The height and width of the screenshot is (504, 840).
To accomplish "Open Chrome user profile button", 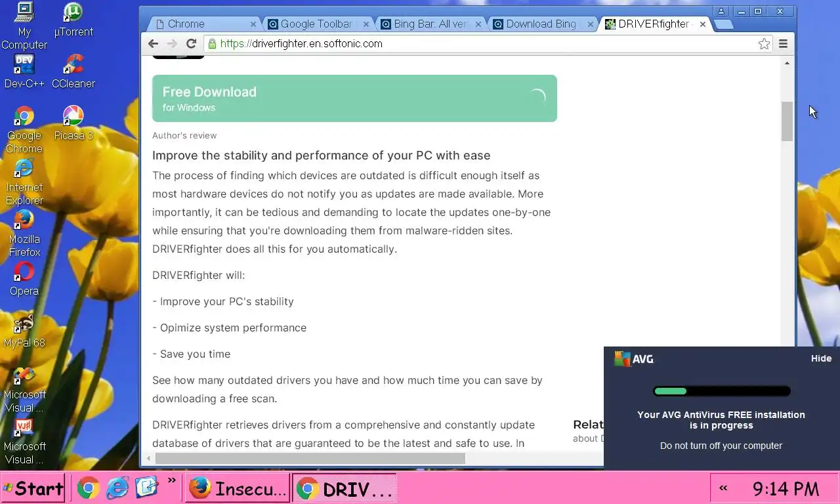I will point(721,11).
